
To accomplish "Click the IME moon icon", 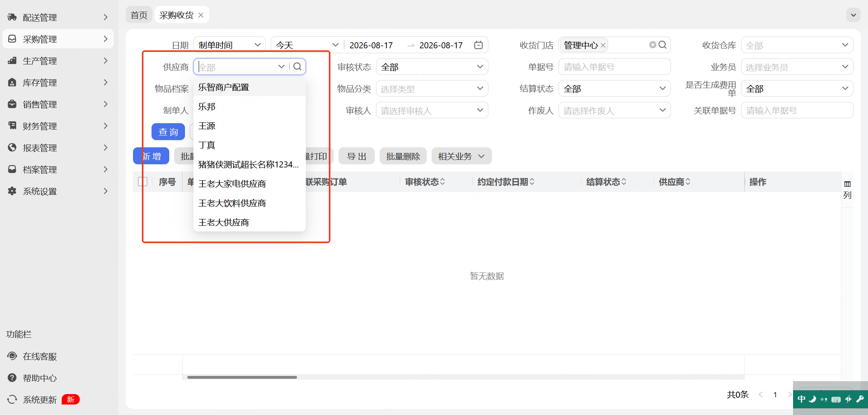I will pos(813,399).
